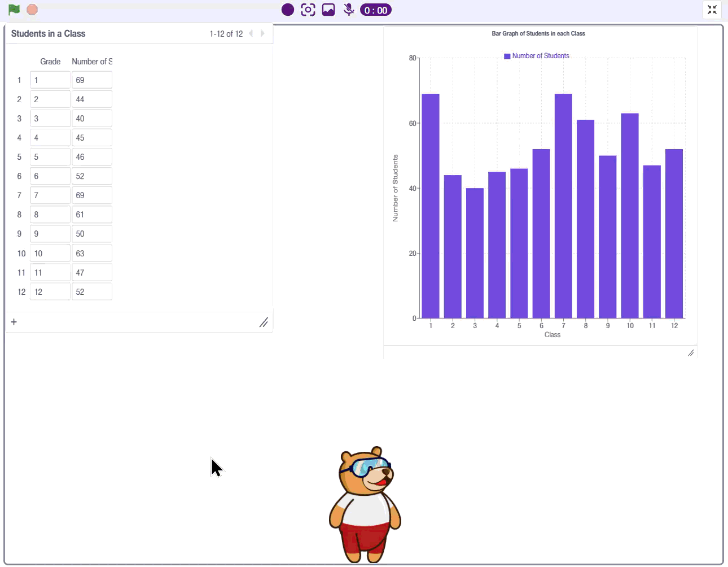Click the bar for class 10
The image size is (728, 567).
(630, 216)
